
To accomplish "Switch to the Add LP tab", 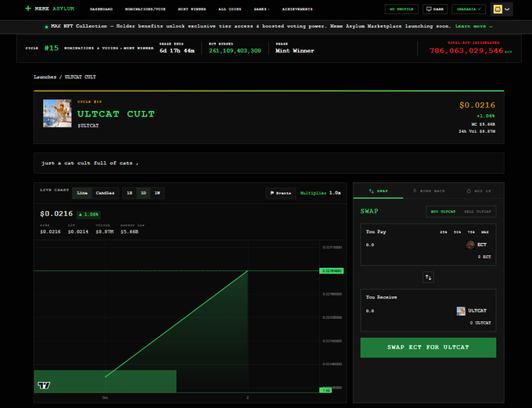I will pos(479,191).
